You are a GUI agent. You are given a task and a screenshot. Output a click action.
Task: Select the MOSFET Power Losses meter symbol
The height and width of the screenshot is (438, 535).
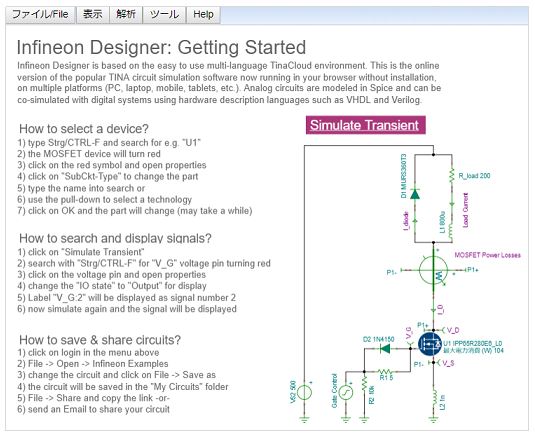(x=433, y=270)
